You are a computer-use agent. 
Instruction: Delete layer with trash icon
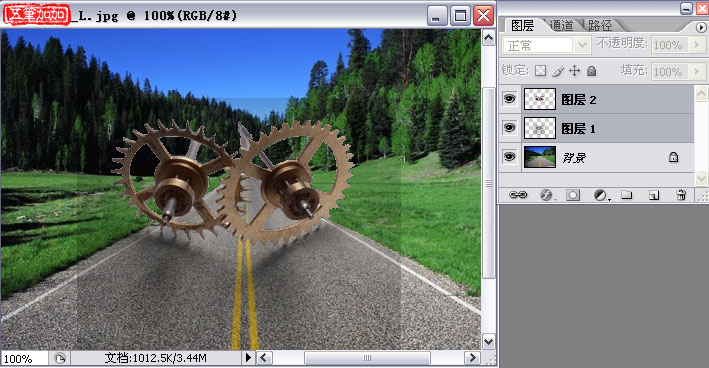681,195
